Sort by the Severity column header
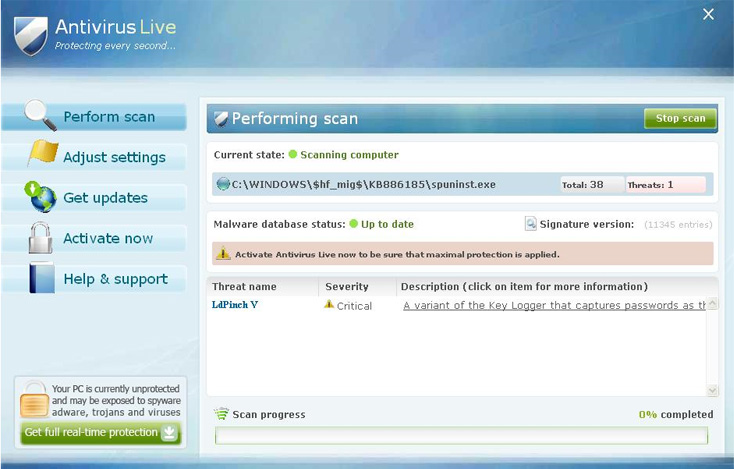734x469 pixels. coord(347,286)
